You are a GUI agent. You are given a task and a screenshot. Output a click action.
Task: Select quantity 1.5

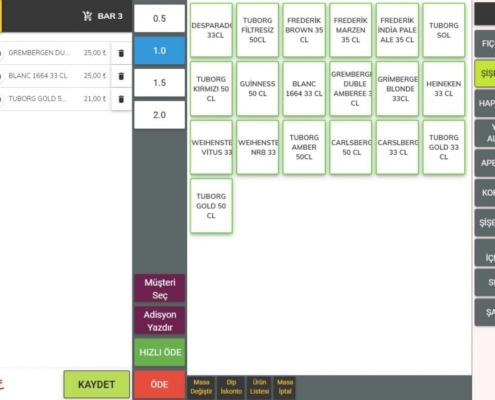[159, 83]
